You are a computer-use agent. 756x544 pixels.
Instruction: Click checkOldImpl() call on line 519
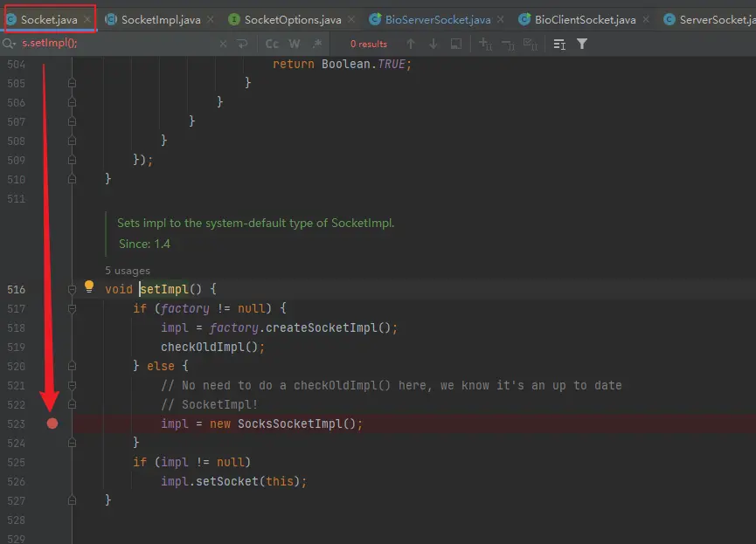(210, 347)
